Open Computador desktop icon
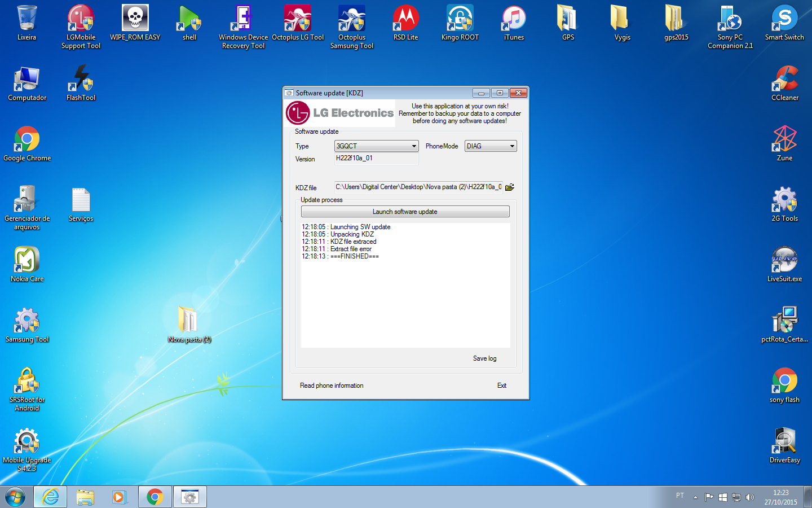Viewport: 812px width, 508px height. click(x=27, y=84)
